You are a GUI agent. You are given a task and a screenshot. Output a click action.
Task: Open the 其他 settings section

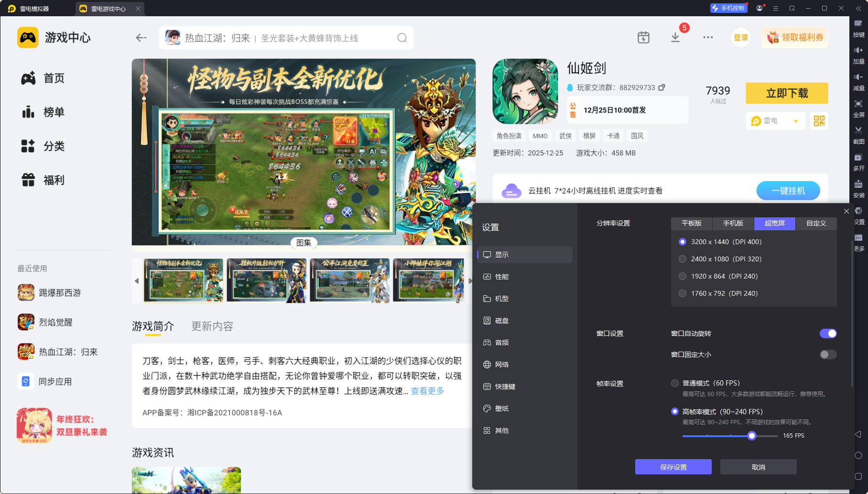pos(525,430)
